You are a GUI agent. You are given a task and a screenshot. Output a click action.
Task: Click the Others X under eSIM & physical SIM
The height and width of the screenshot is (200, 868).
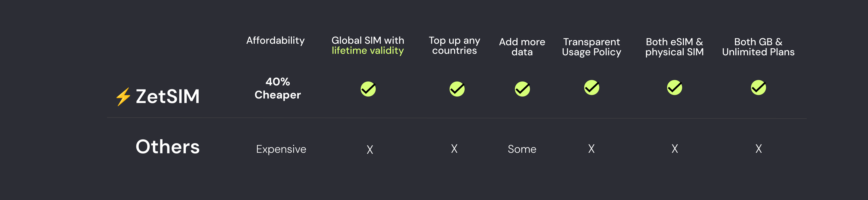(675, 149)
